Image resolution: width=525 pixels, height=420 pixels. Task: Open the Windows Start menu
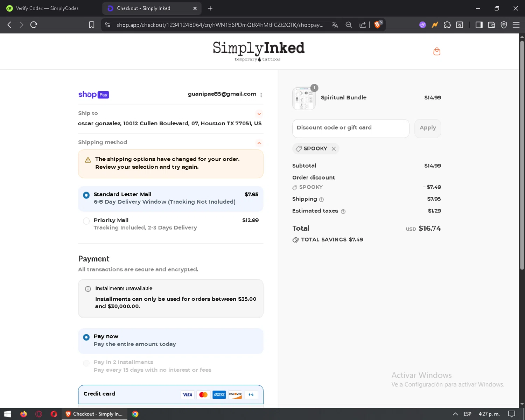point(8,414)
